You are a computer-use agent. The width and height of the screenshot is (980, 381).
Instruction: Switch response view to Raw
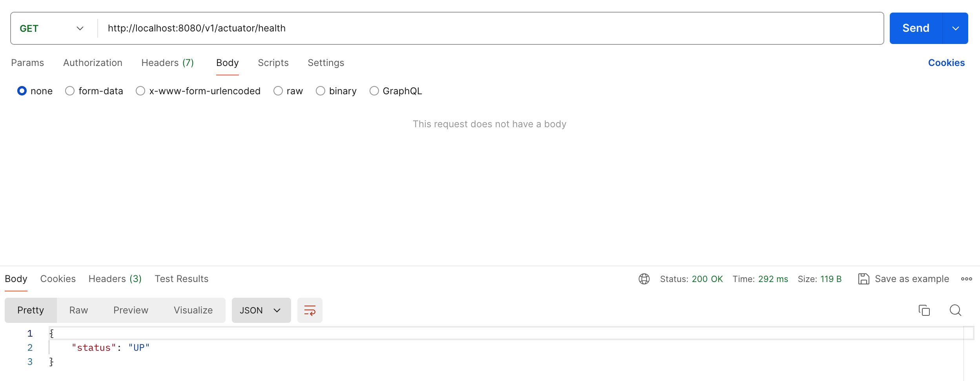coord(78,310)
